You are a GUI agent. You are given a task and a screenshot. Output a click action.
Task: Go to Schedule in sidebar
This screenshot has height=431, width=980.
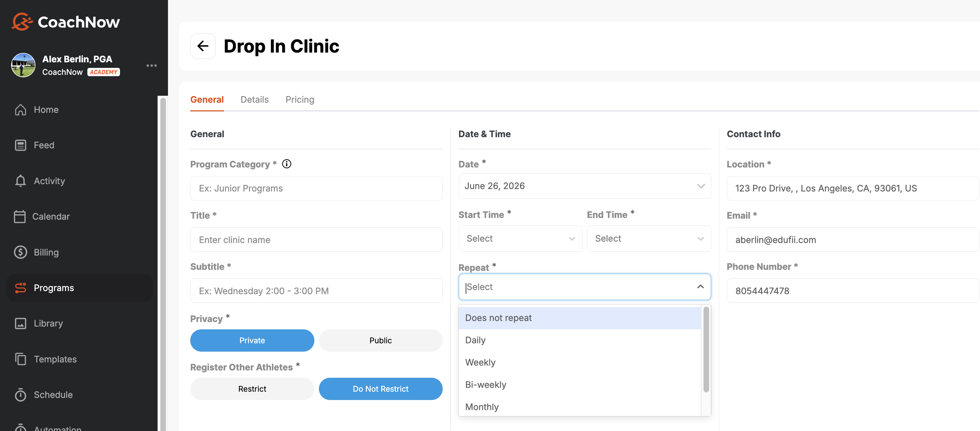(x=80, y=394)
